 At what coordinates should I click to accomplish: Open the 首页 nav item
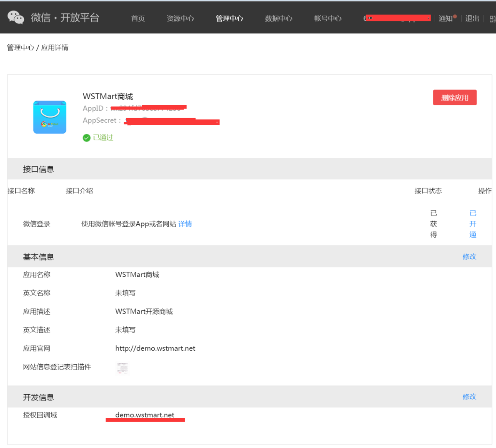138,18
